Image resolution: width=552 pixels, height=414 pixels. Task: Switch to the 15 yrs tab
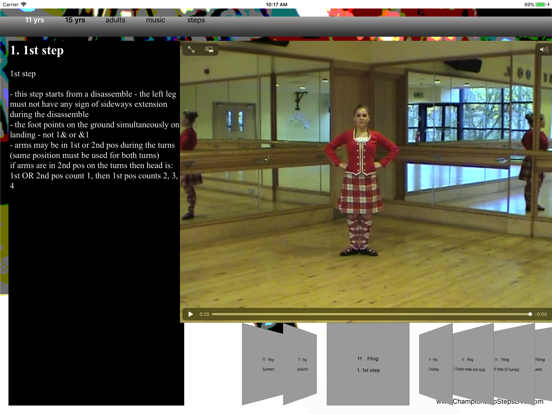[75, 20]
